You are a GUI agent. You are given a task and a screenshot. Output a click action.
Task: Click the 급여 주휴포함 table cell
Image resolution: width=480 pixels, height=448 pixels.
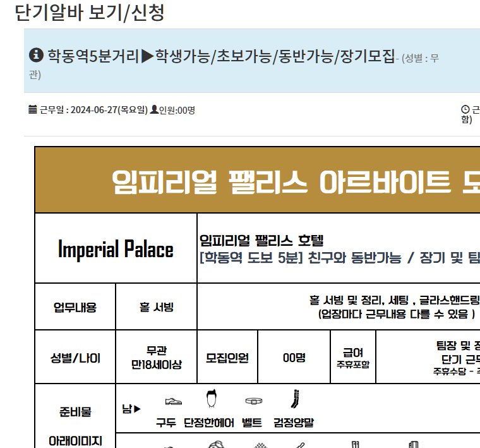352,358
